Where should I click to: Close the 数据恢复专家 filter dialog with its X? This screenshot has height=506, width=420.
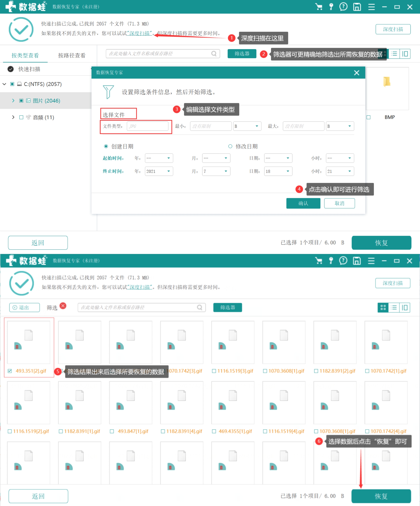[357, 73]
